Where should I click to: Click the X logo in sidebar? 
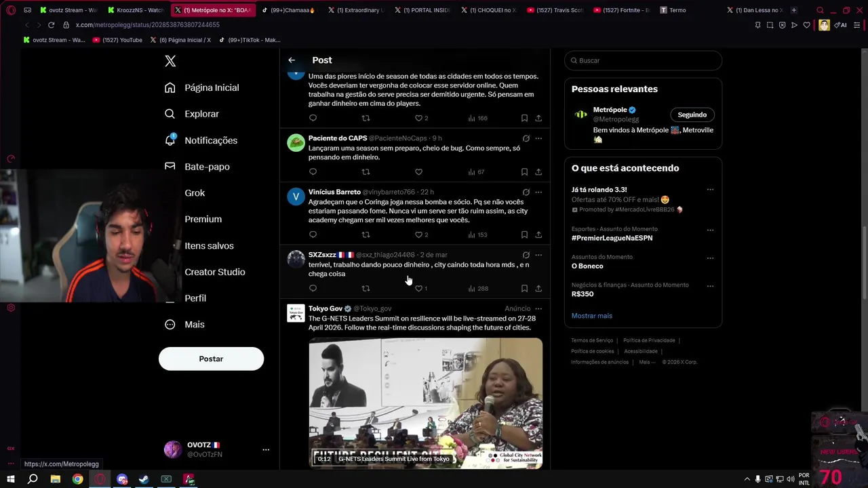[x=170, y=61]
